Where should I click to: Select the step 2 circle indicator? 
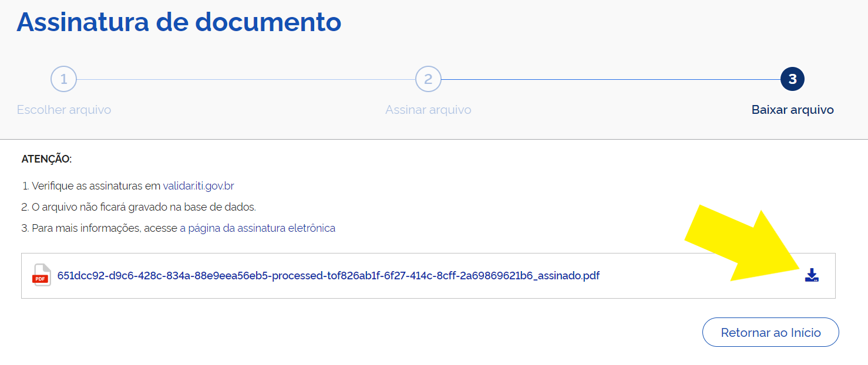coord(428,79)
